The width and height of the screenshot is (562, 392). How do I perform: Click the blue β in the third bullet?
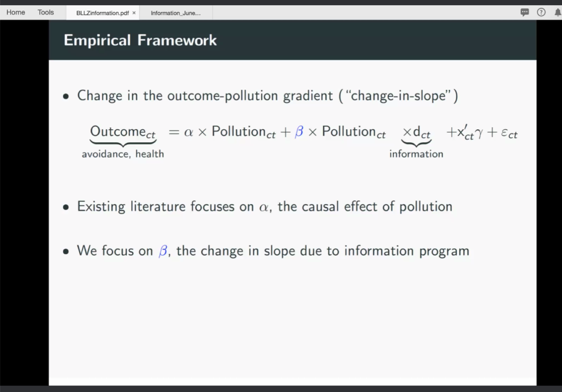(163, 251)
